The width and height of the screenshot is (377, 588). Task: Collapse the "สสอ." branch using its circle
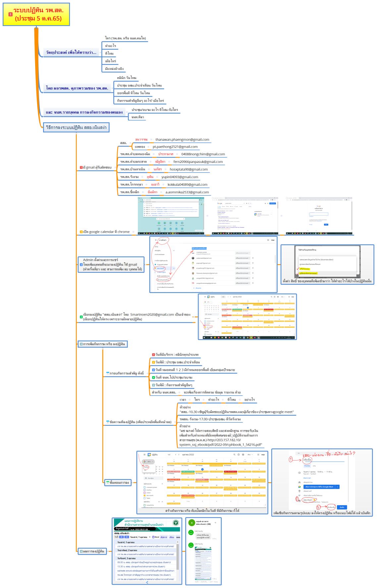130,143
